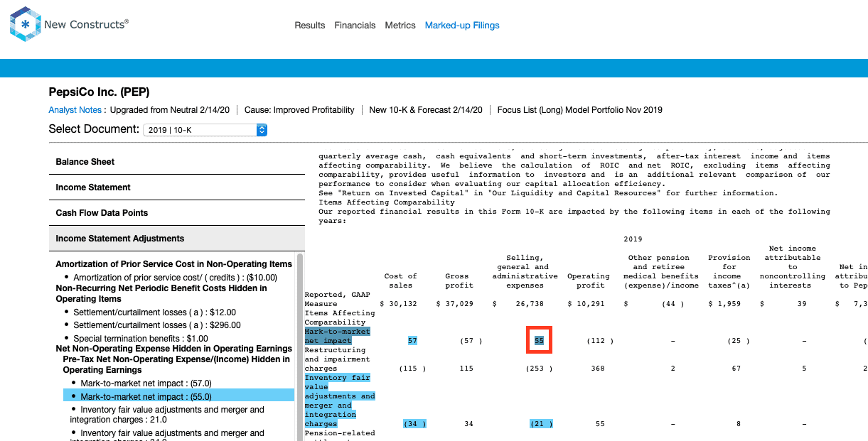Click the 'Pre-Tax Net Non-Operating Expense/(Income)' subheading
This screenshot has height=441, width=868.
(176, 364)
